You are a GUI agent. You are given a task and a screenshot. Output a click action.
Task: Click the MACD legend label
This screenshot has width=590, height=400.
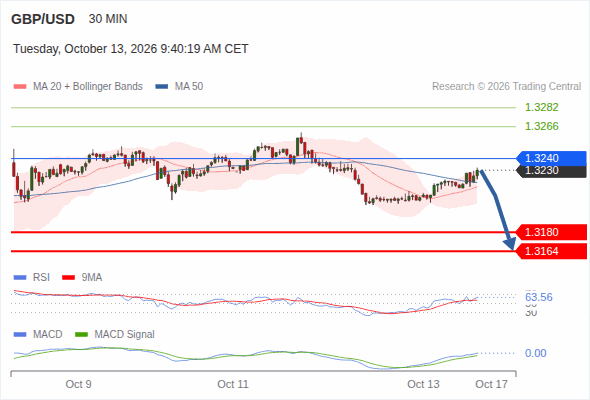click(47, 335)
